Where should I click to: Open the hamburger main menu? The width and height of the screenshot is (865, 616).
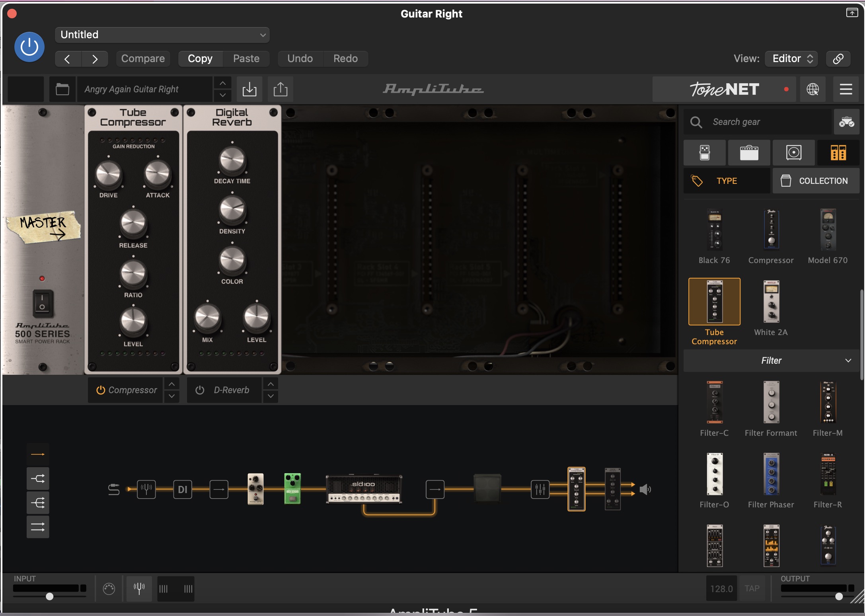pos(846,89)
